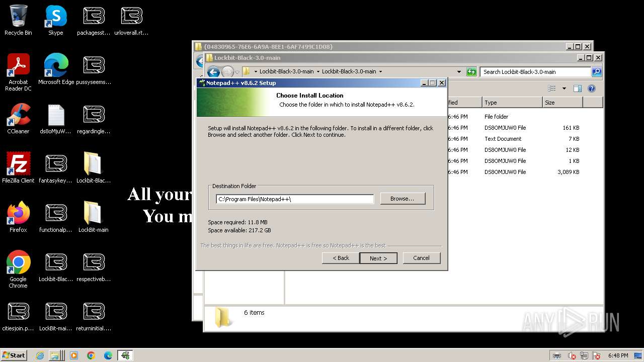Open Internet Explorer from taskbar
The width and height of the screenshot is (644, 362).
[x=40, y=355]
